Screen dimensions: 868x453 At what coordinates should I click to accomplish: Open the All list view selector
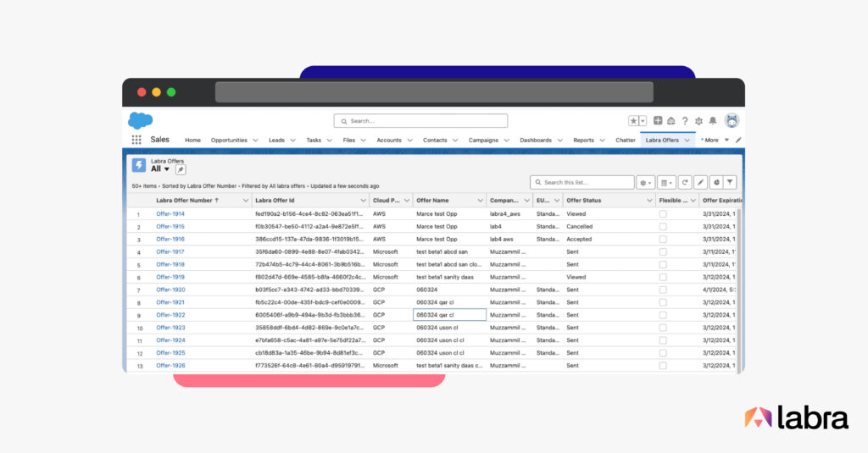pyautogui.click(x=160, y=168)
